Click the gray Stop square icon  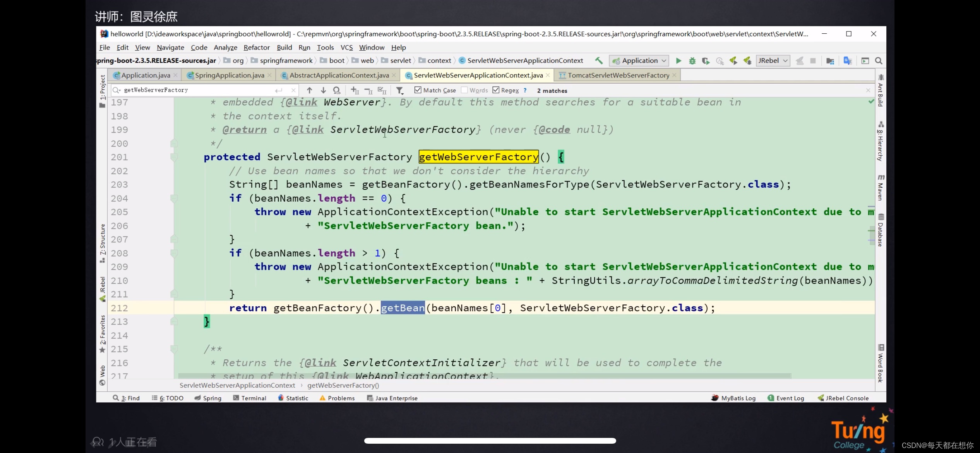click(813, 61)
